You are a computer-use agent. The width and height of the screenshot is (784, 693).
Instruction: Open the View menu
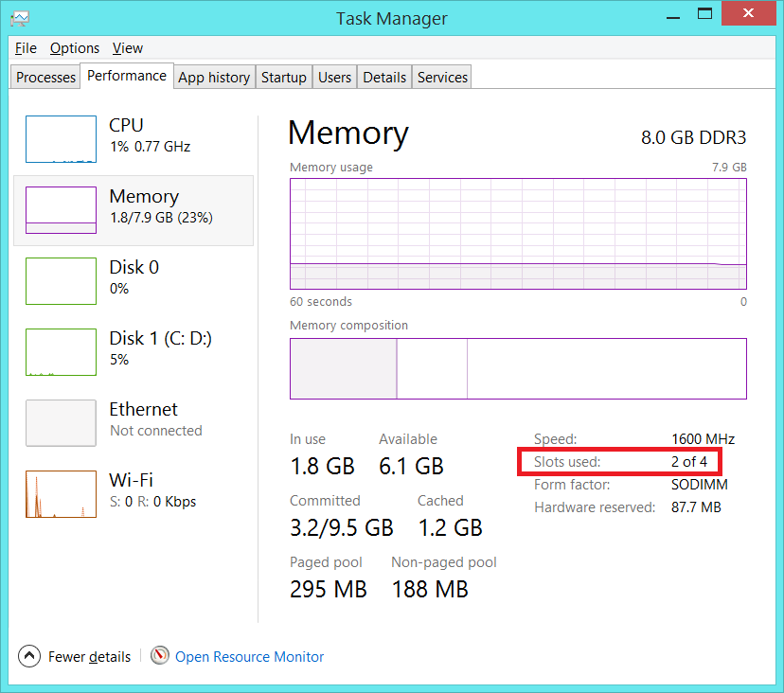[x=127, y=48]
